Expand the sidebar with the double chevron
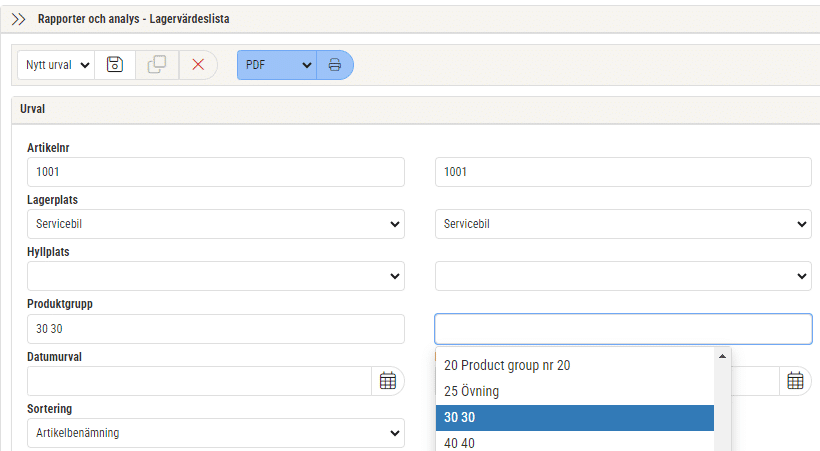 tap(18, 19)
